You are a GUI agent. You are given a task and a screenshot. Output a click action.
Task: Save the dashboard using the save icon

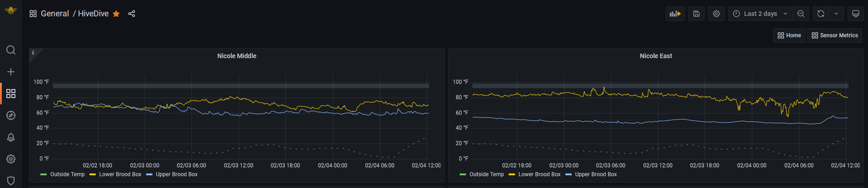pyautogui.click(x=696, y=14)
